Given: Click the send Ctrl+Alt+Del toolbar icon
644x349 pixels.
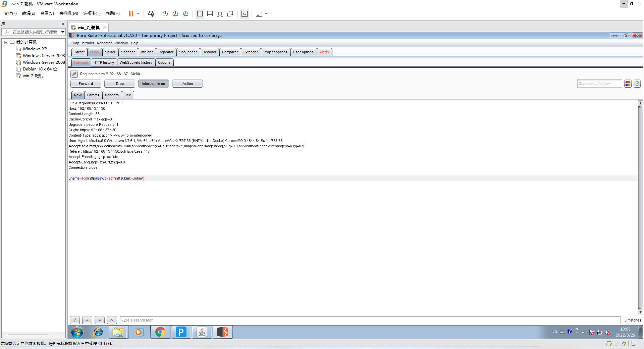Looking at the screenshot, I should (151, 14).
